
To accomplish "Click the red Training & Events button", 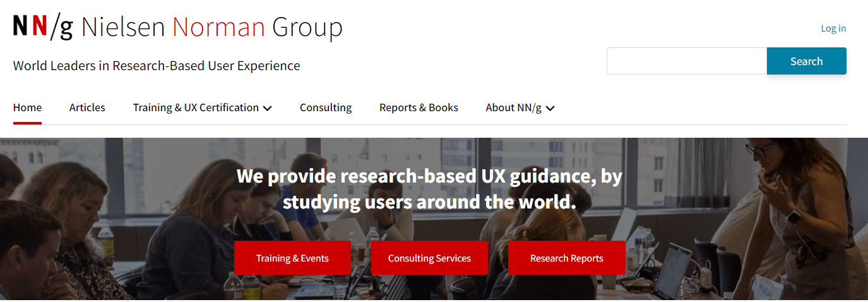I will 292,258.
